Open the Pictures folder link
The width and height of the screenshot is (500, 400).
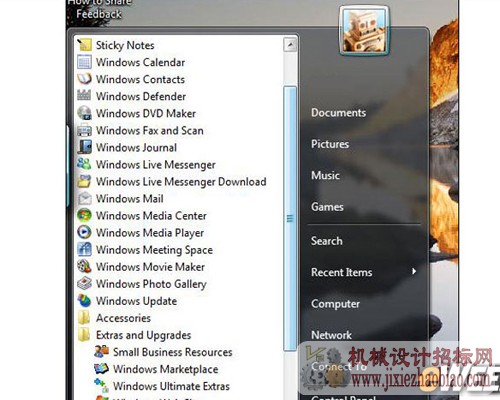click(x=330, y=144)
